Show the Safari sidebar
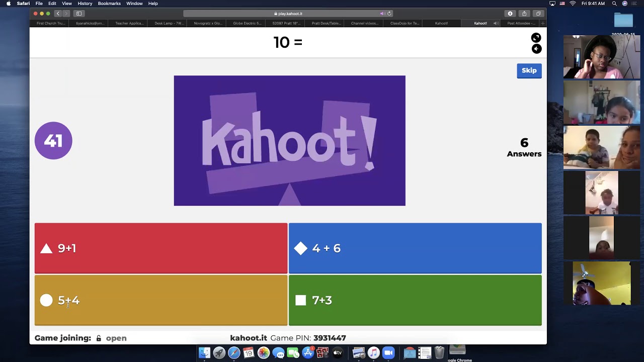 coord(79,14)
